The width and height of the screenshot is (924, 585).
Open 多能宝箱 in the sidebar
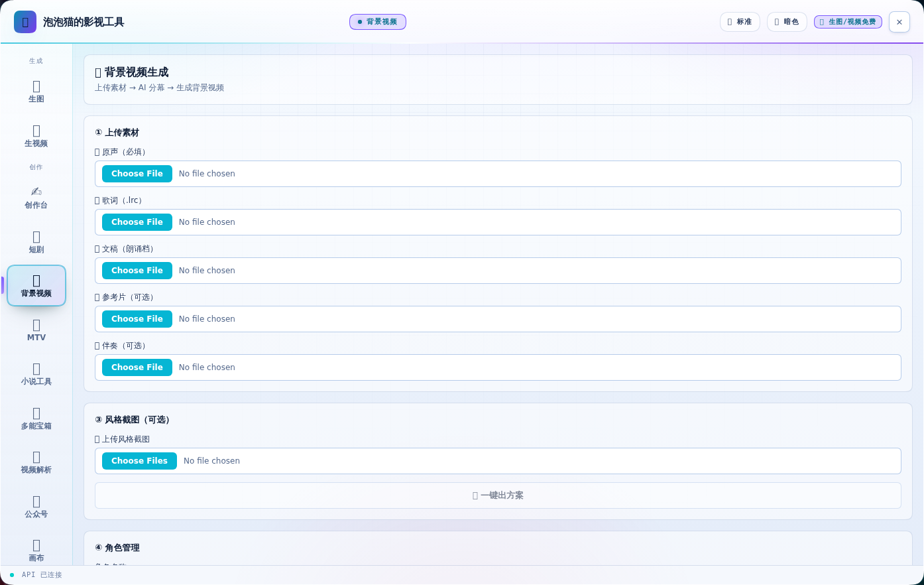[x=36, y=419]
